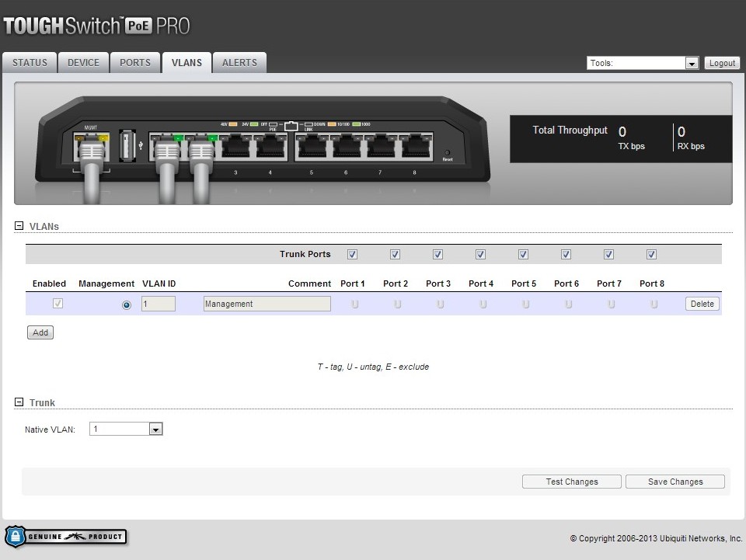Click Port 7 untag state for VLAN 1
The width and height of the screenshot is (746, 560).
pyautogui.click(x=611, y=304)
